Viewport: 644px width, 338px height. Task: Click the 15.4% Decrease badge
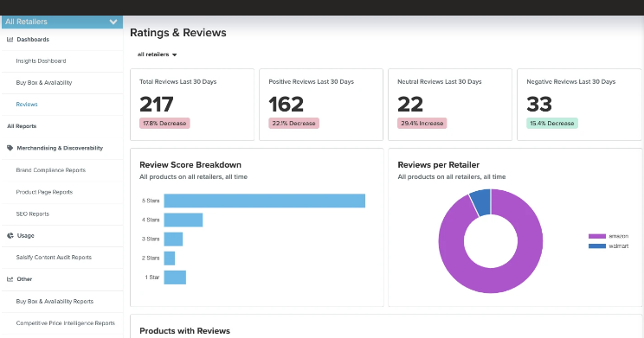(x=552, y=123)
